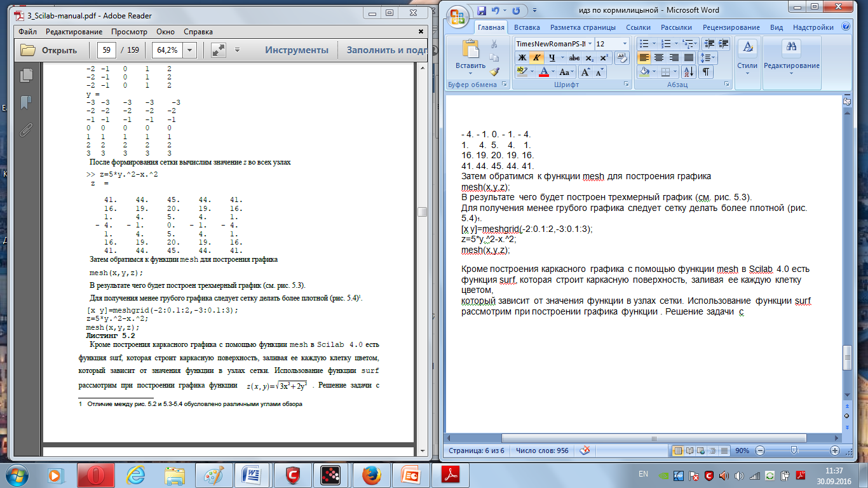This screenshot has height=488, width=868.
Task: Apply text highlight color
Action: coord(521,72)
